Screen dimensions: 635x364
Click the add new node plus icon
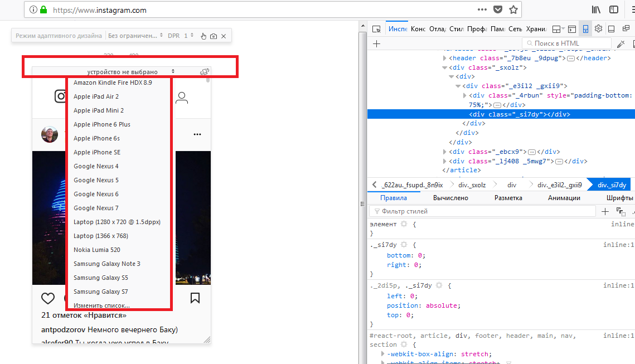tap(376, 43)
